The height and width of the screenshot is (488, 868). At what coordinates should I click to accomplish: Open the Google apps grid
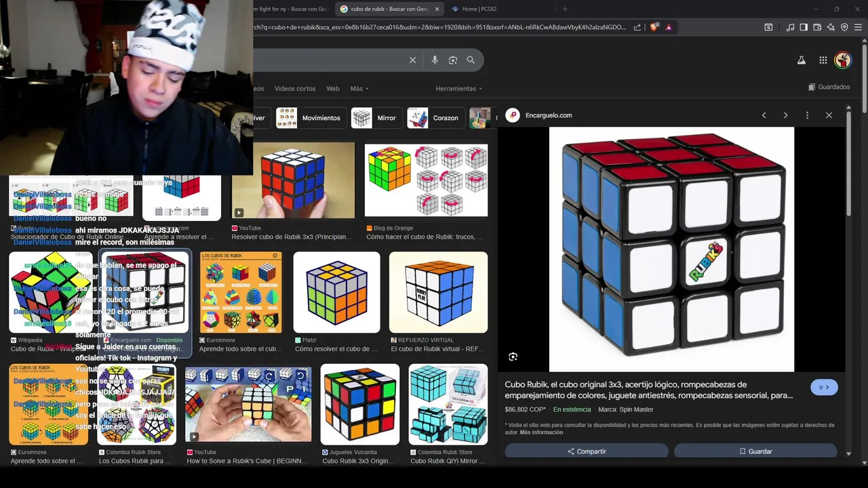[x=823, y=60]
